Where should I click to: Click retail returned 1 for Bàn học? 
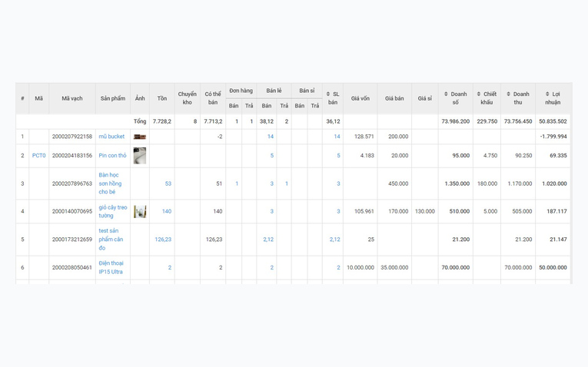[287, 183]
